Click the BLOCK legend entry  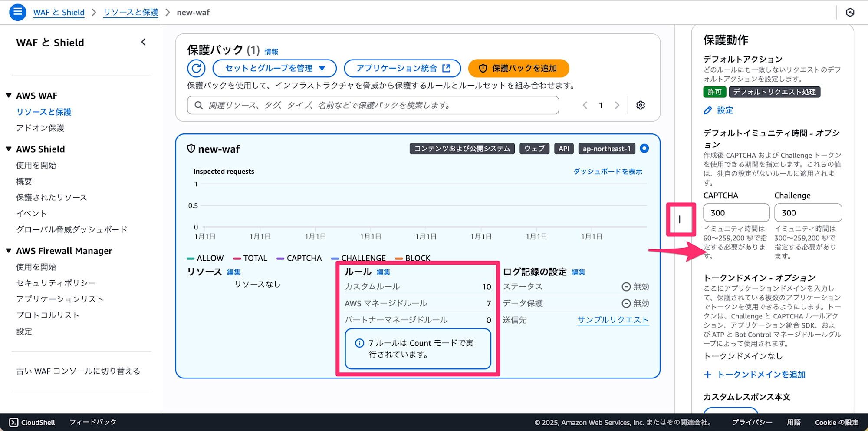coord(413,258)
